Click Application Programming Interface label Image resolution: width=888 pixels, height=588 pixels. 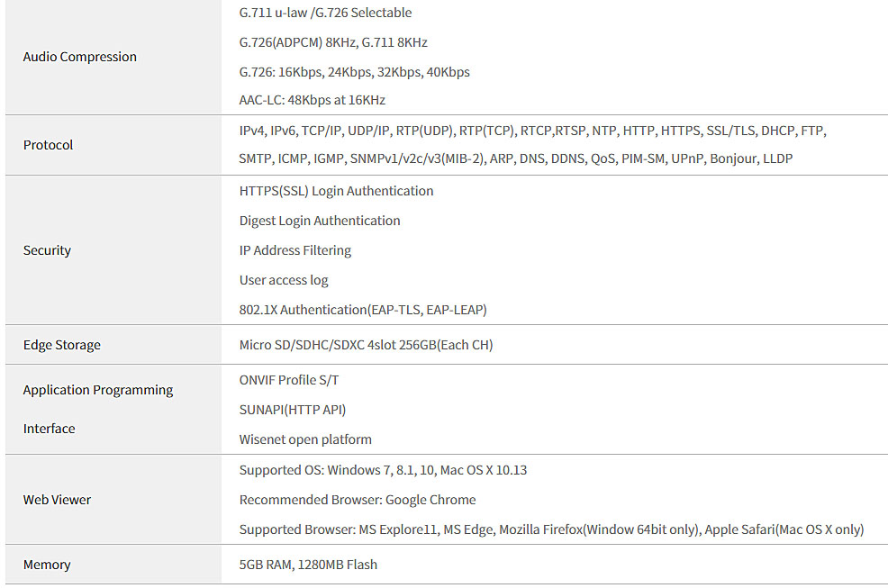pyautogui.click(x=98, y=409)
